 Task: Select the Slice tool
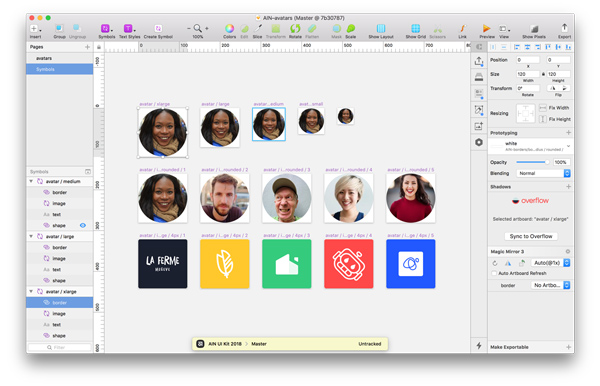[x=258, y=29]
